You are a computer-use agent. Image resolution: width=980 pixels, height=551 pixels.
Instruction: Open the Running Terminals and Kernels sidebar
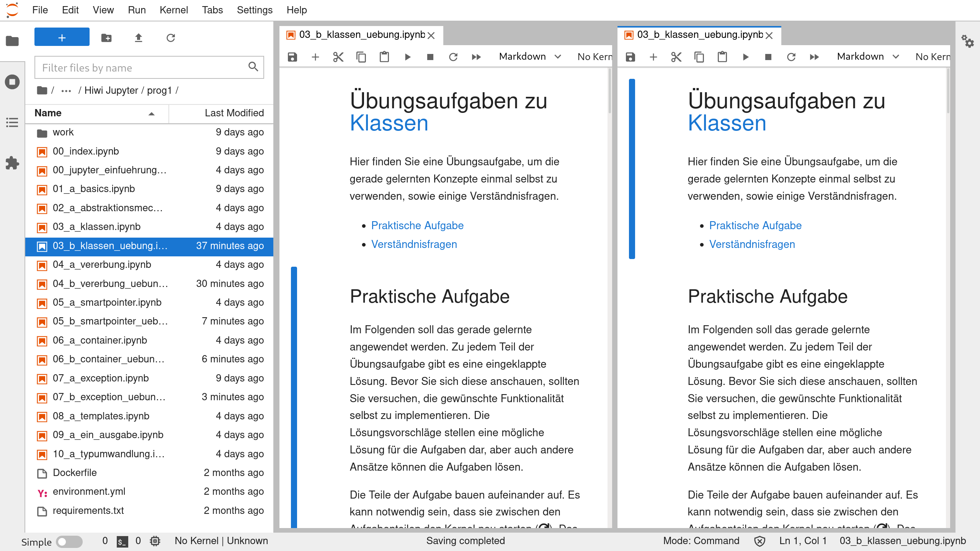(12, 82)
